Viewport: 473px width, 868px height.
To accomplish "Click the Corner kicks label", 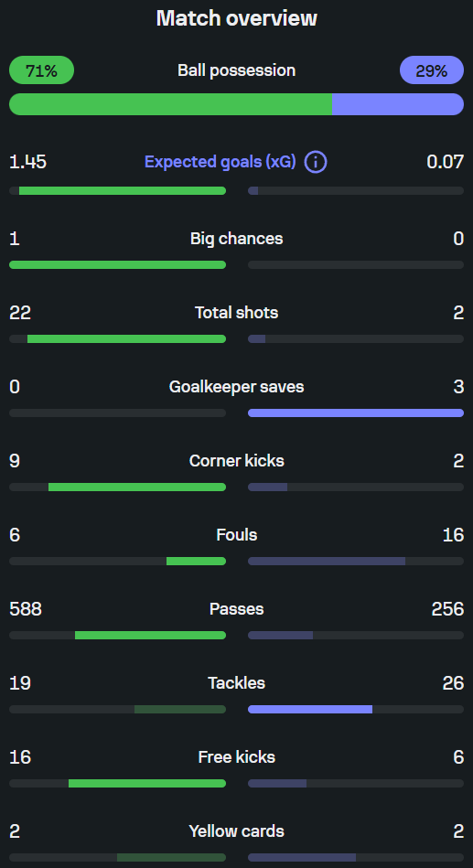I will point(236,461).
